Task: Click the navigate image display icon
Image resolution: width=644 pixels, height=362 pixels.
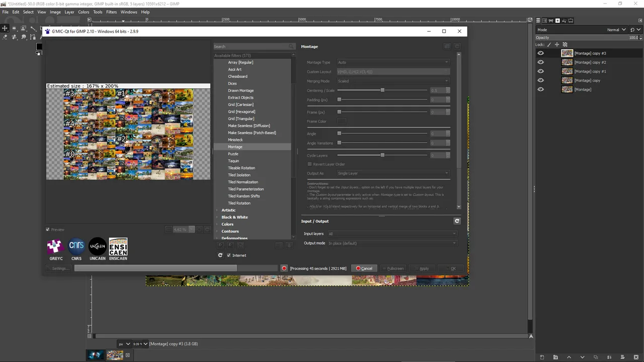Action: click(531, 336)
